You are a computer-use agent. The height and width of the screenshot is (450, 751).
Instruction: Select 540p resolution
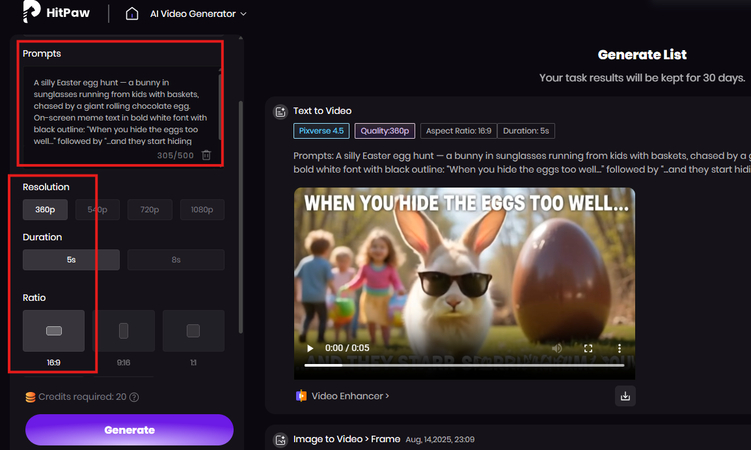point(97,210)
